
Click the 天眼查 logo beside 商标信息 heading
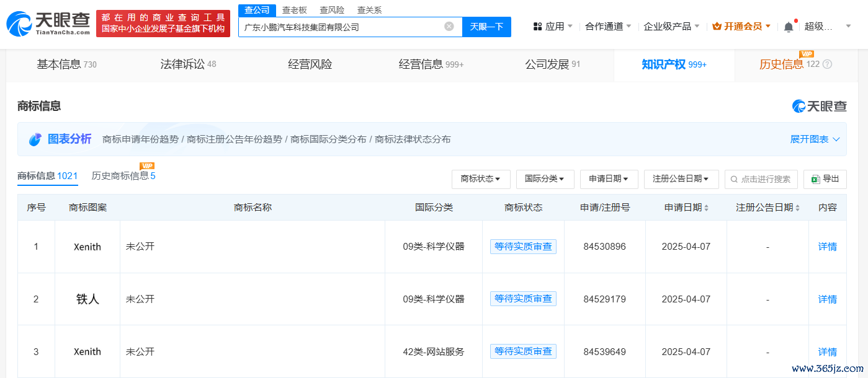[820, 106]
